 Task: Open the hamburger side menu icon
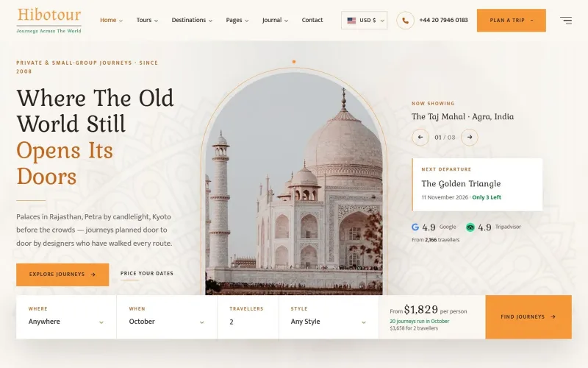pyautogui.click(x=566, y=21)
